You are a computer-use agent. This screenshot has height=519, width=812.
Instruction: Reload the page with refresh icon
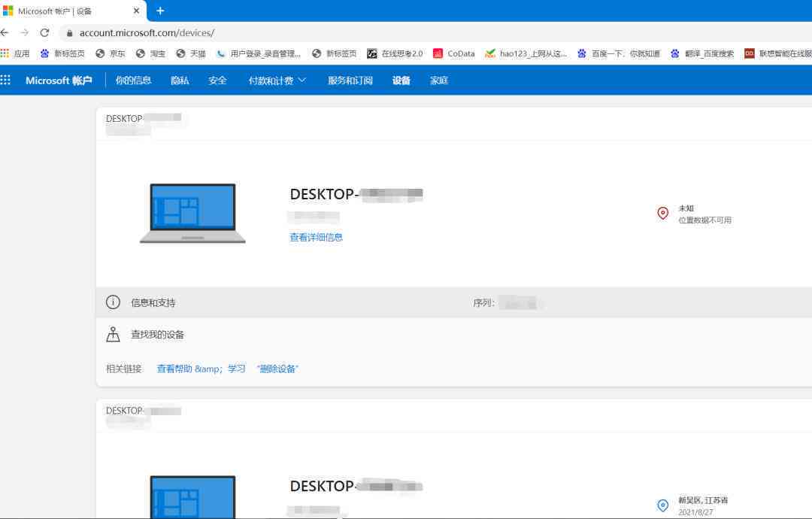[x=44, y=32]
